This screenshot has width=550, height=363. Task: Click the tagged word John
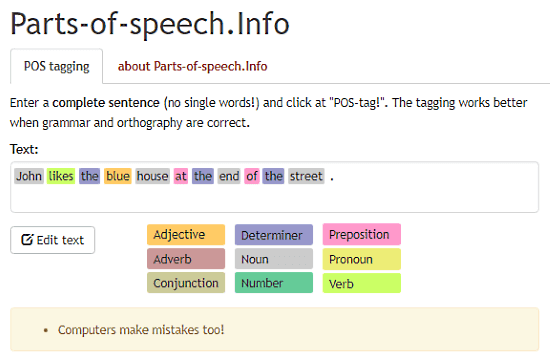(29, 176)
